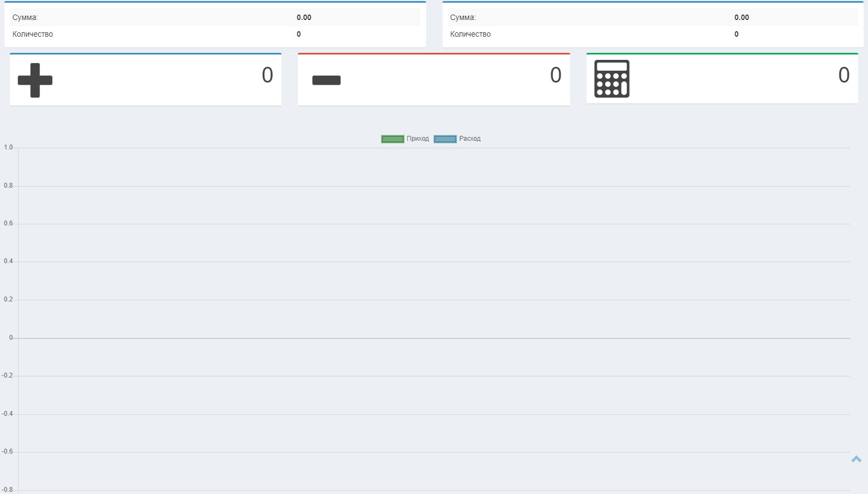Click the minus icon in the red-topped card
Viewport: 868px width, 494px height.
326,80
